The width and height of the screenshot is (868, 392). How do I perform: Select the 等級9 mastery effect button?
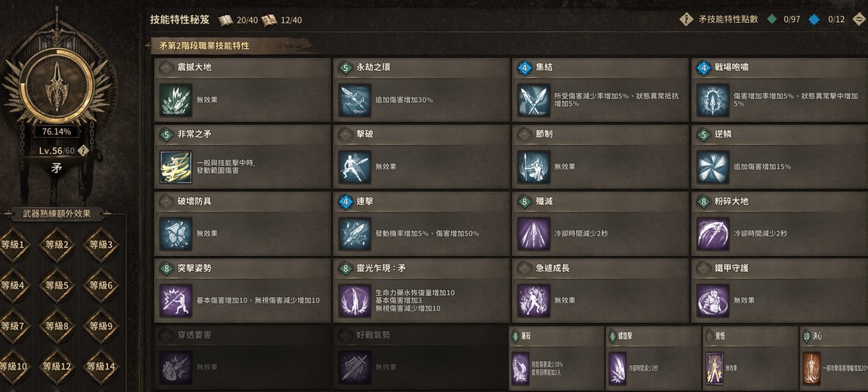pyautogui.click(x=100, y=326)
